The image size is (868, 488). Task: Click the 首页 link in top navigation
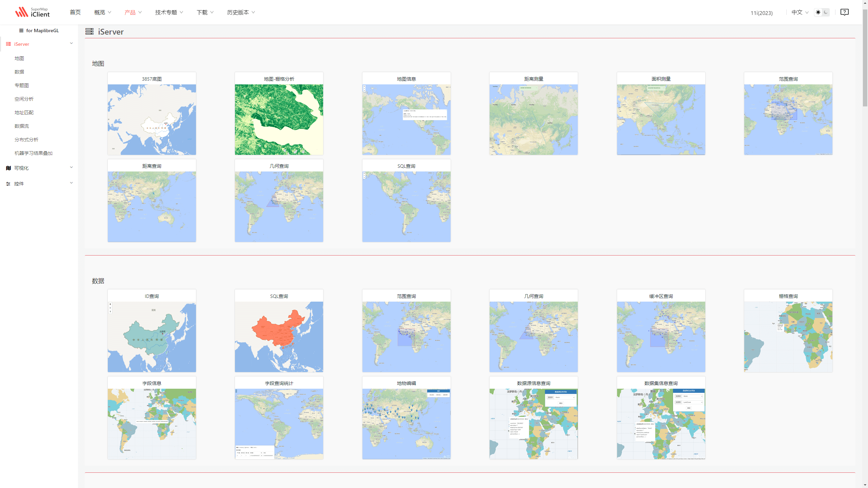tap(75, 12)
